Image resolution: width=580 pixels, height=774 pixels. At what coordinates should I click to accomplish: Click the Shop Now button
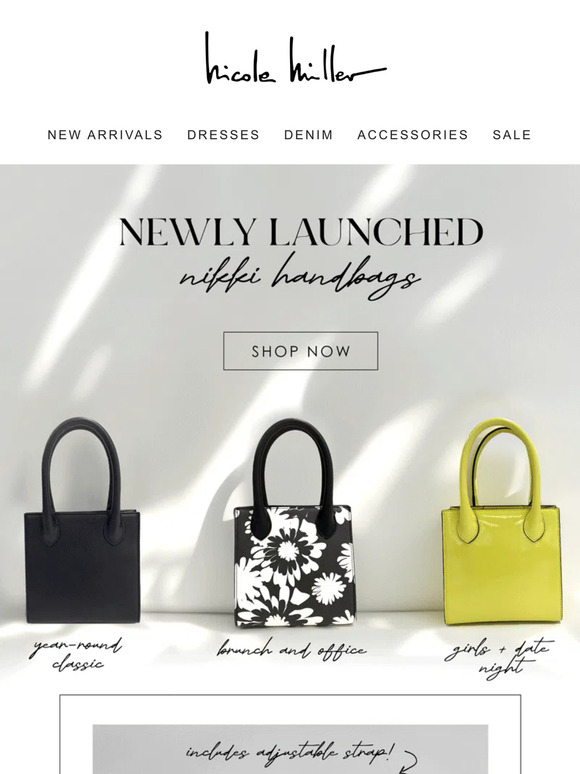click(x=301, y=351)
